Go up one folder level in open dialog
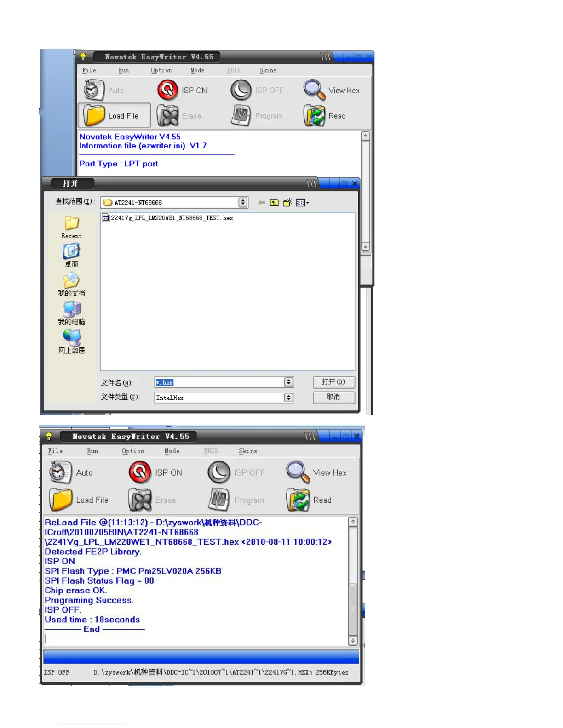 [274, 202]
